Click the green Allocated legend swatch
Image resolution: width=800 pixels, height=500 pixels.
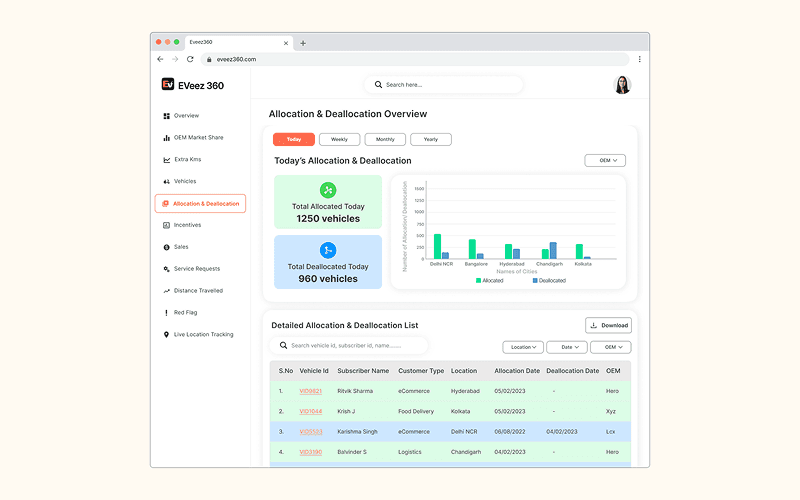click(x=478, y=281)
